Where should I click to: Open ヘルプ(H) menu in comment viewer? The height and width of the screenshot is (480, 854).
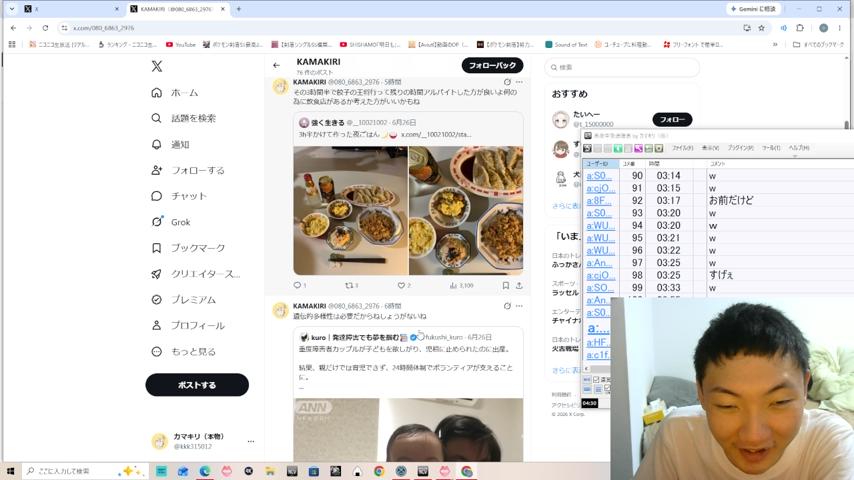click(x=799, y=148)
